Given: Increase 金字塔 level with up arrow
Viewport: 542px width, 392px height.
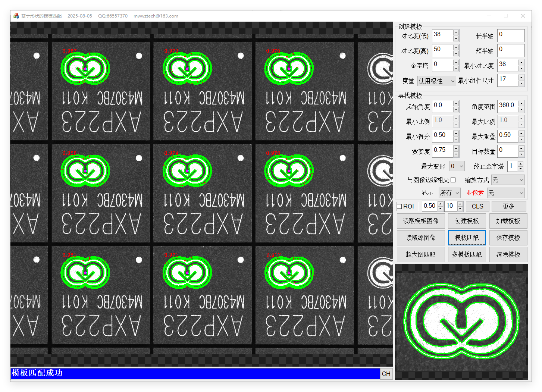Looking at the screenshot, I should click(456, 63).
